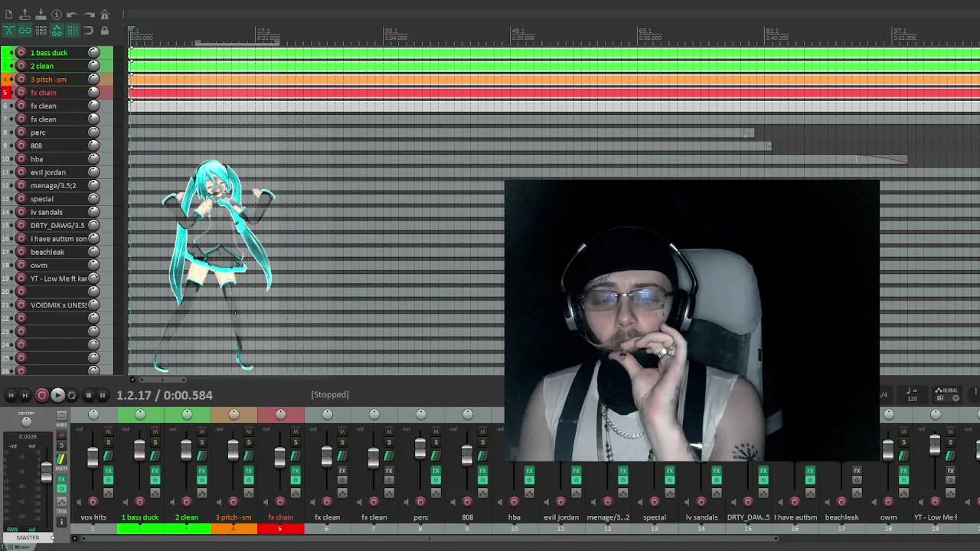Mute the 2 clean mixer strip
980x551 pixels.
201,432
